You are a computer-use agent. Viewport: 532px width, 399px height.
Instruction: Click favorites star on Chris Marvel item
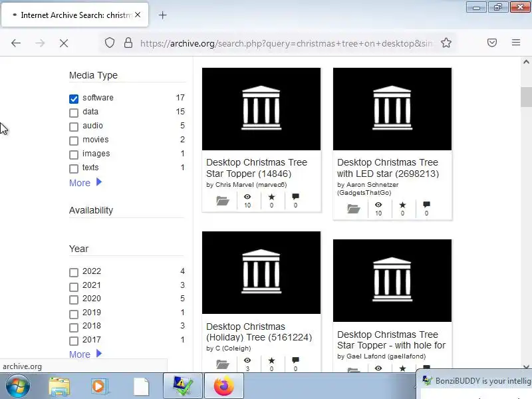click(x=271, y=197)
